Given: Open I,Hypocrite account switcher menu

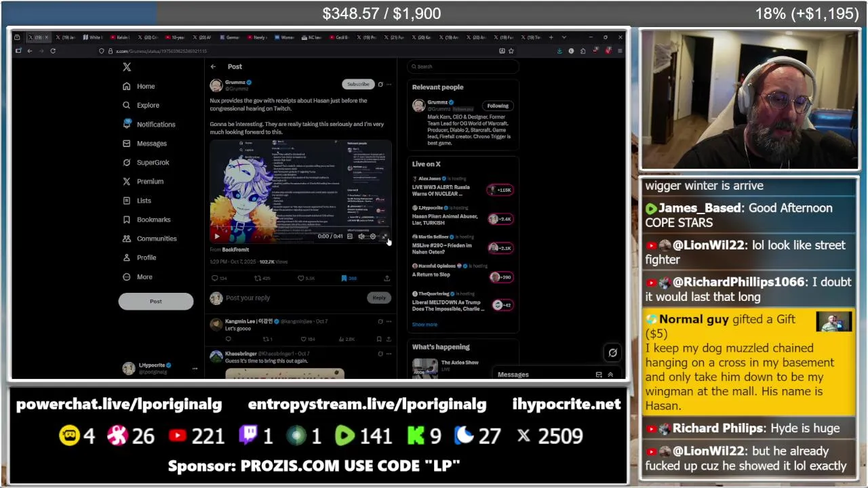Looking at the screenshot, I should click(160, 368).
